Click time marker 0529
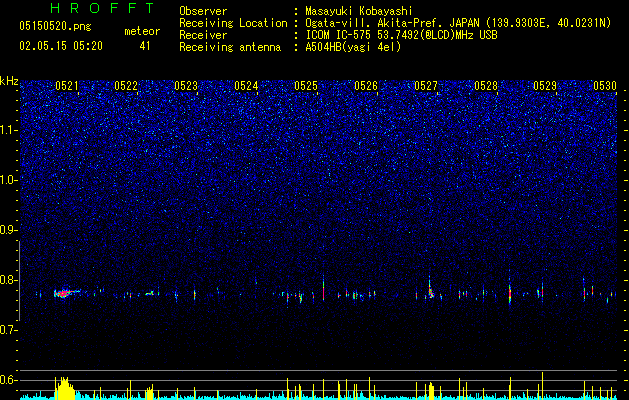This screenshot has height=400, width=629. (545, 86)
